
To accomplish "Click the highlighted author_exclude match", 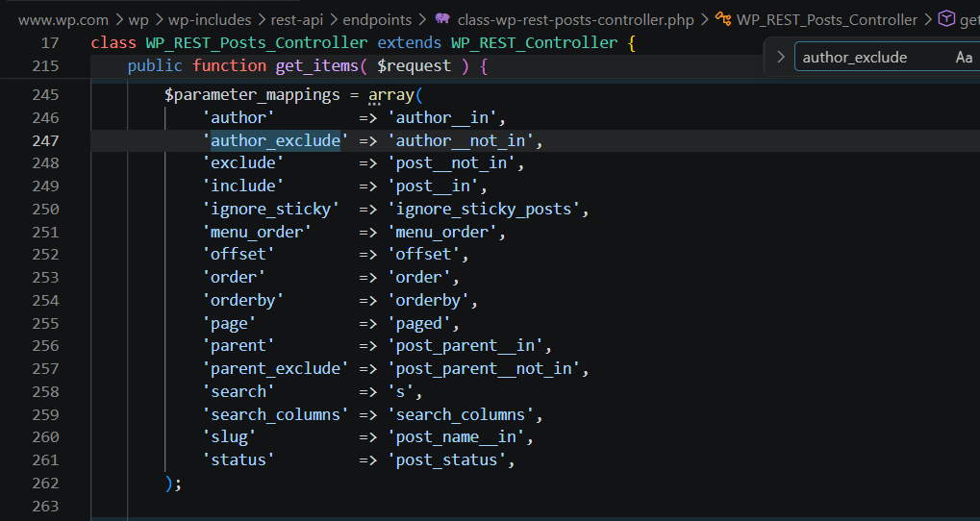I will pos(276,140).
